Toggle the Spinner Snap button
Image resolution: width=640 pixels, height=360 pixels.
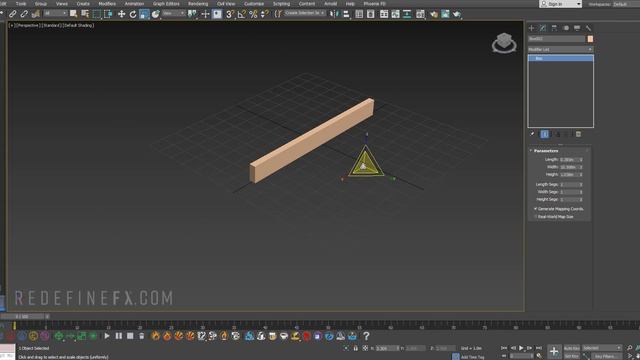265,14
